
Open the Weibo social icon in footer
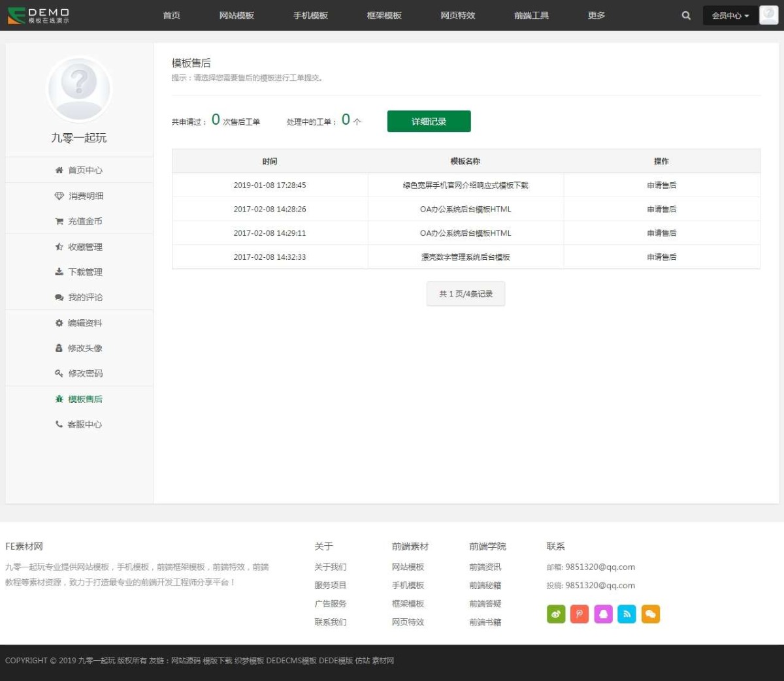coord(556,614)
